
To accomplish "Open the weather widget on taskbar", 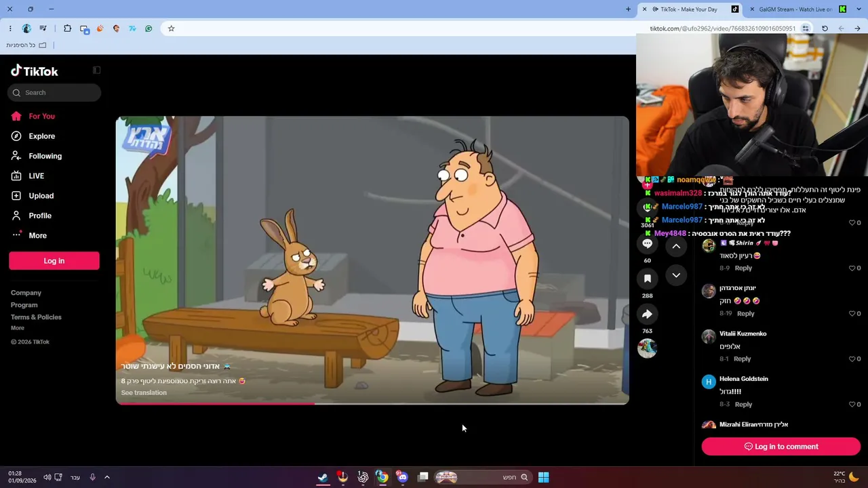I will point(846,477).
